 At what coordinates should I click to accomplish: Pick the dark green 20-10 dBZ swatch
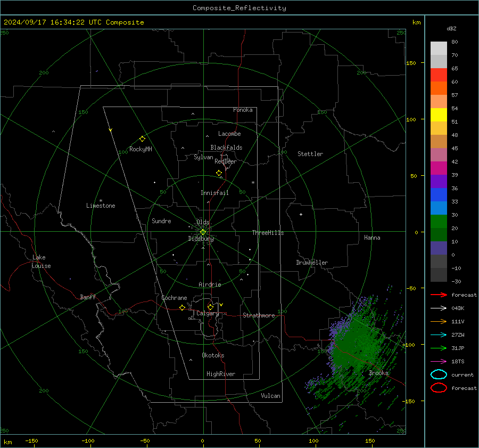pyautogui.click(x=439, y=234)
